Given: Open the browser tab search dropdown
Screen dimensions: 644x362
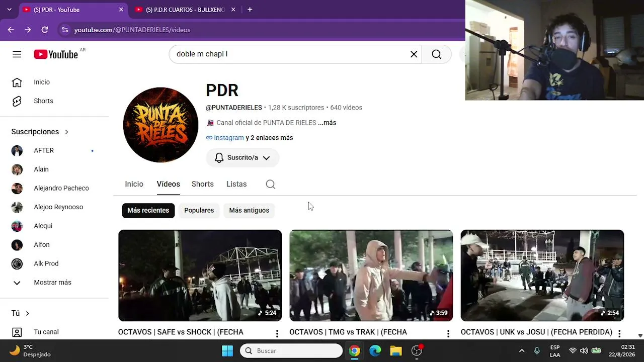Looking at the screenshot, I should coord(10,10).
